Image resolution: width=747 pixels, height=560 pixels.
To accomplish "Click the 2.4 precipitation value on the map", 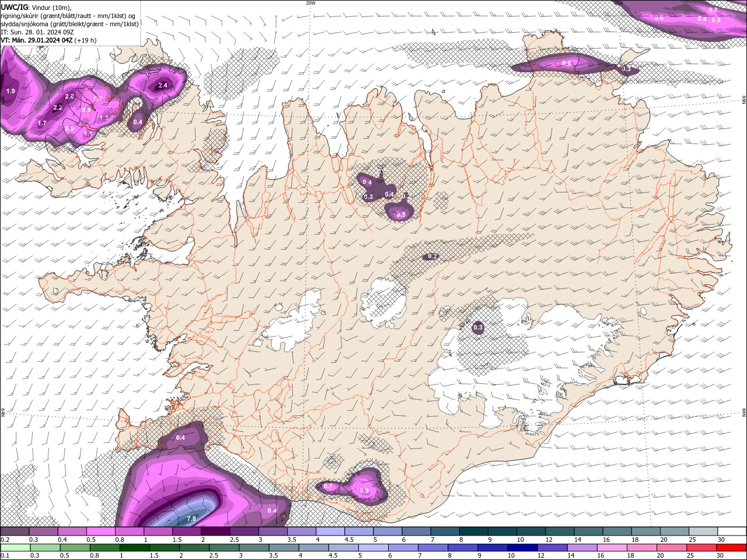I will pos(163,86).
